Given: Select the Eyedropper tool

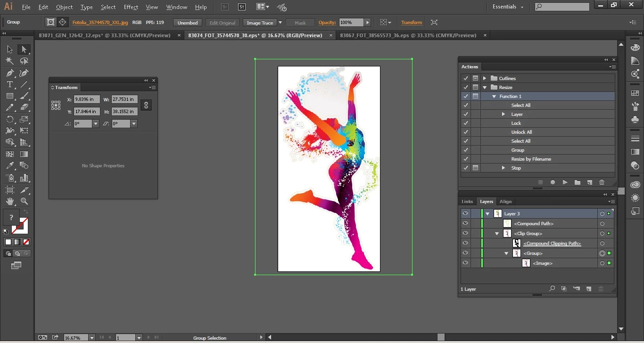Looking at the screenshot, I should point(10,166).
